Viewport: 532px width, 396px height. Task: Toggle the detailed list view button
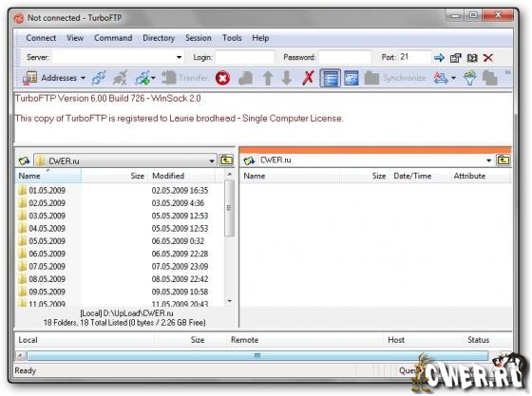pos(331,78)
